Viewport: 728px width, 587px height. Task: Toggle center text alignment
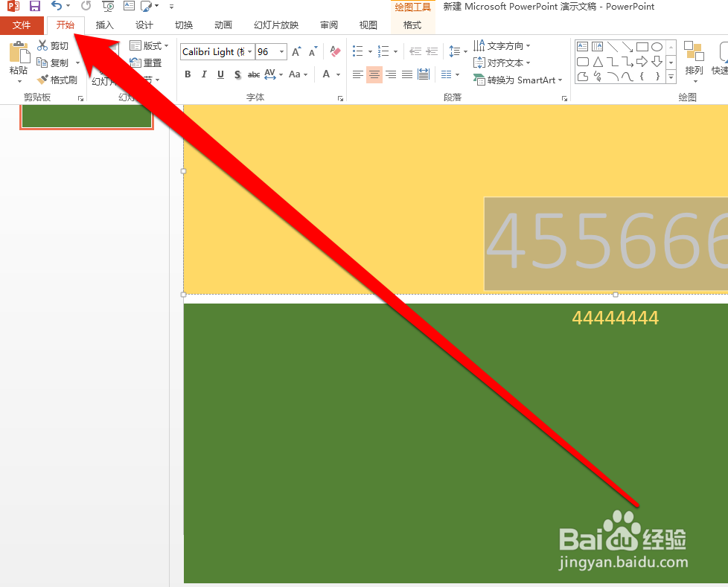(374, 74)
